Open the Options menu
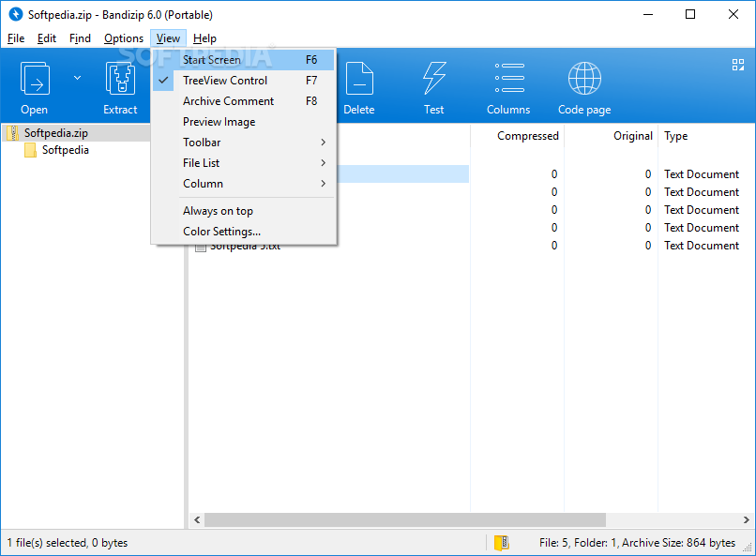Screen dimensions: 756x556 pos(124,38)
